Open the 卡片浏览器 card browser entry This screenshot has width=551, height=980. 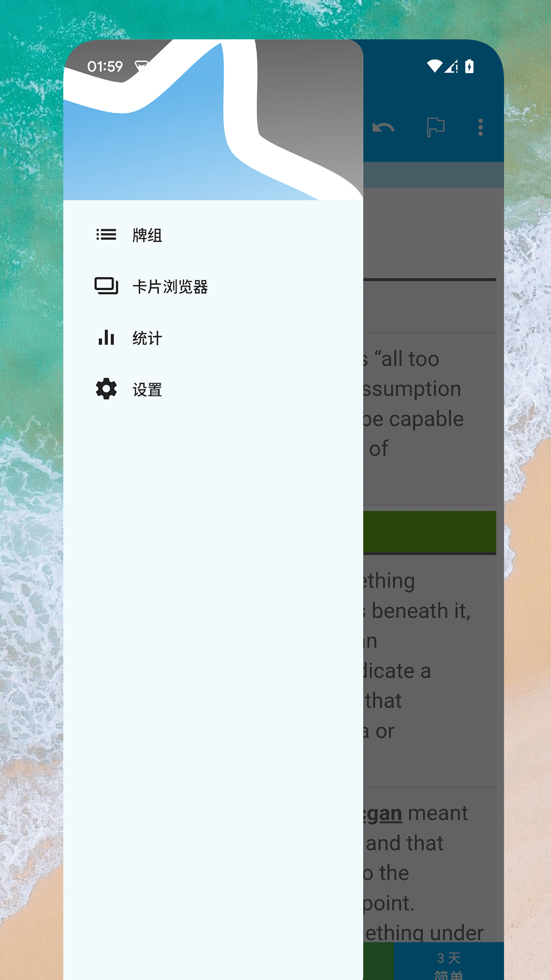click(x=213, y=286)
